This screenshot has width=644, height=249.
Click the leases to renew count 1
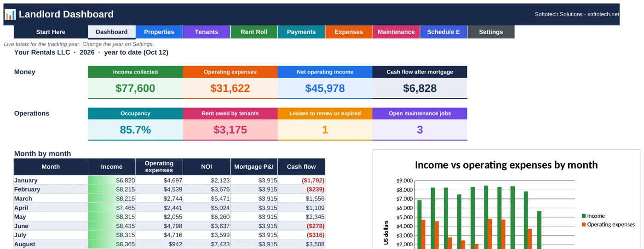pyautogui.click(x=325, y=130)
